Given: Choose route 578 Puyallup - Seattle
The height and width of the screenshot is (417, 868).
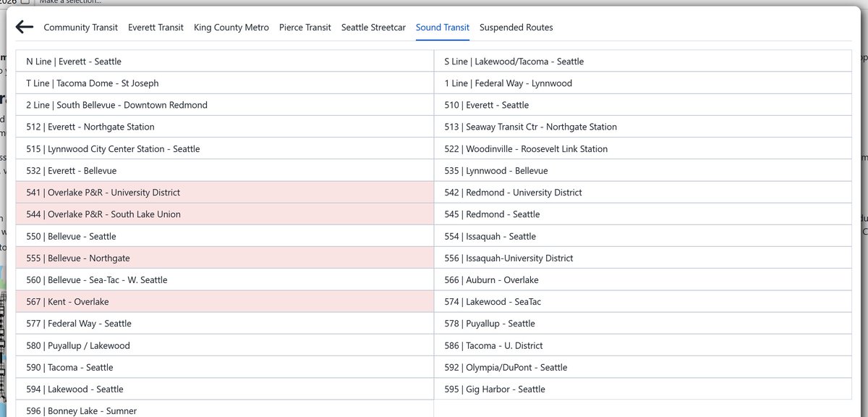Looking at the screenshot, I should click(x=642, y=324).
